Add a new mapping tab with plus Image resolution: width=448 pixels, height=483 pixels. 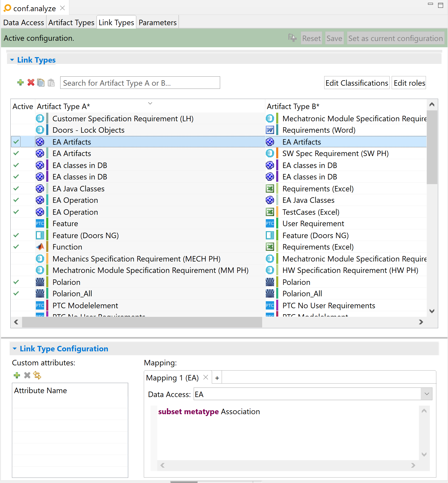[x=217, y=378]
